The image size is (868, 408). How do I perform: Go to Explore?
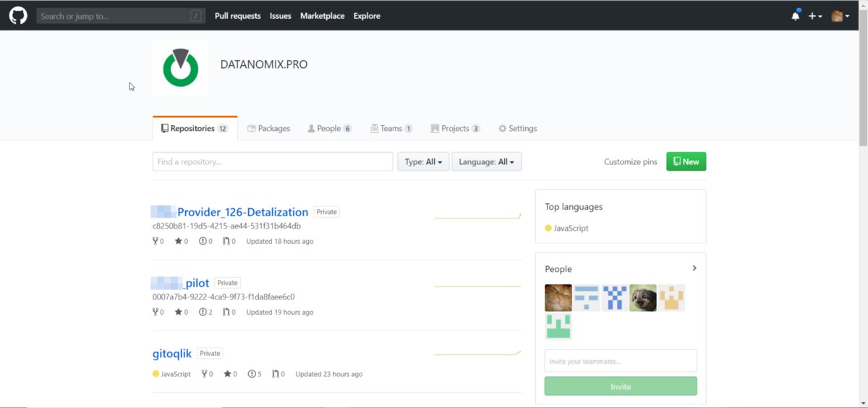click(367, 16)
